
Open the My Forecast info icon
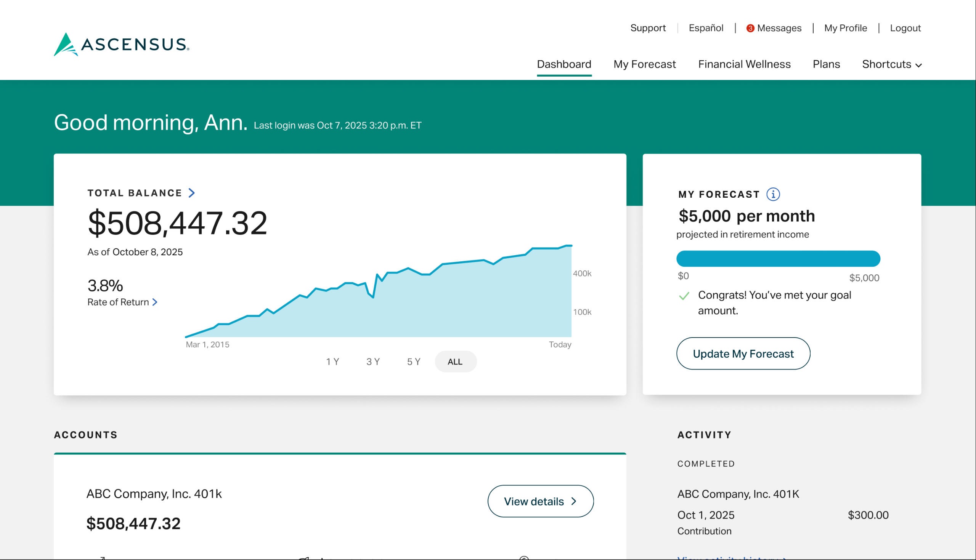coord(773,194)
